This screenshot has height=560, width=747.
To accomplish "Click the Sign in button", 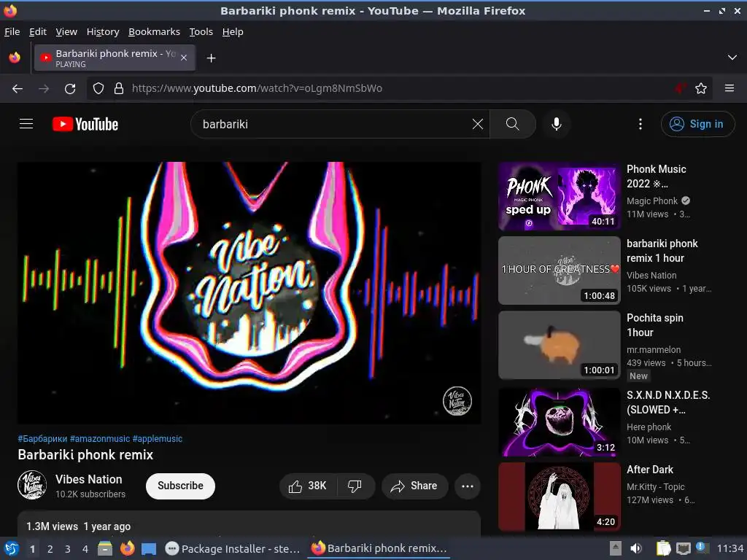I will coord(698,124).
